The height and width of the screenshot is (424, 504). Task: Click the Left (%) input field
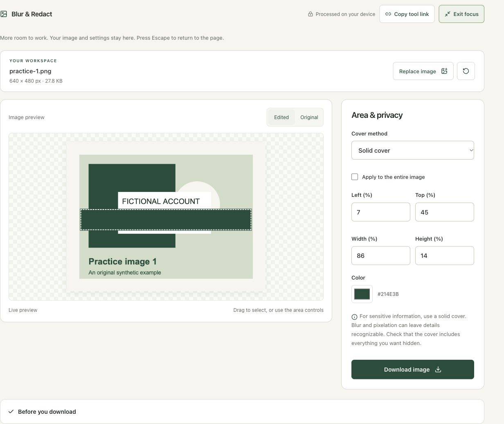coord(381,212)
